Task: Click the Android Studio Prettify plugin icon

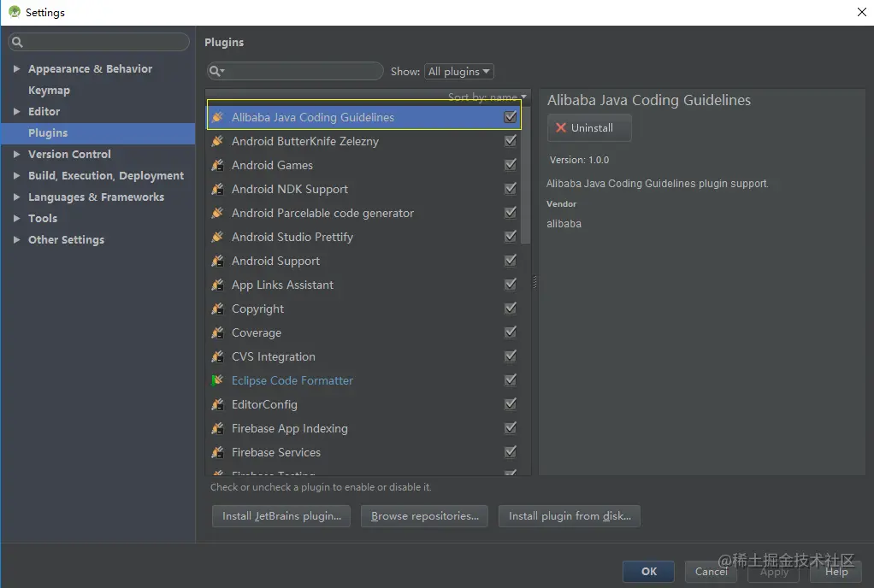Action: click(217, 238)
